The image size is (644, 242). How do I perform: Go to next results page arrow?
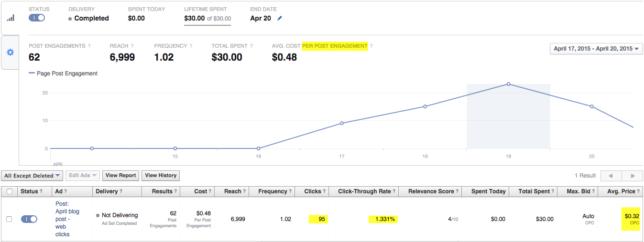[x=633, y=176]
